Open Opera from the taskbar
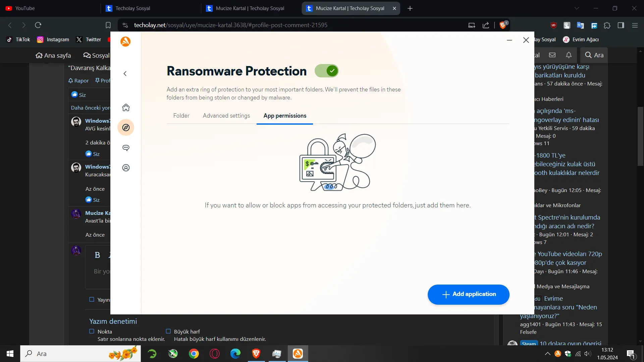 click(x=214, y=354)
